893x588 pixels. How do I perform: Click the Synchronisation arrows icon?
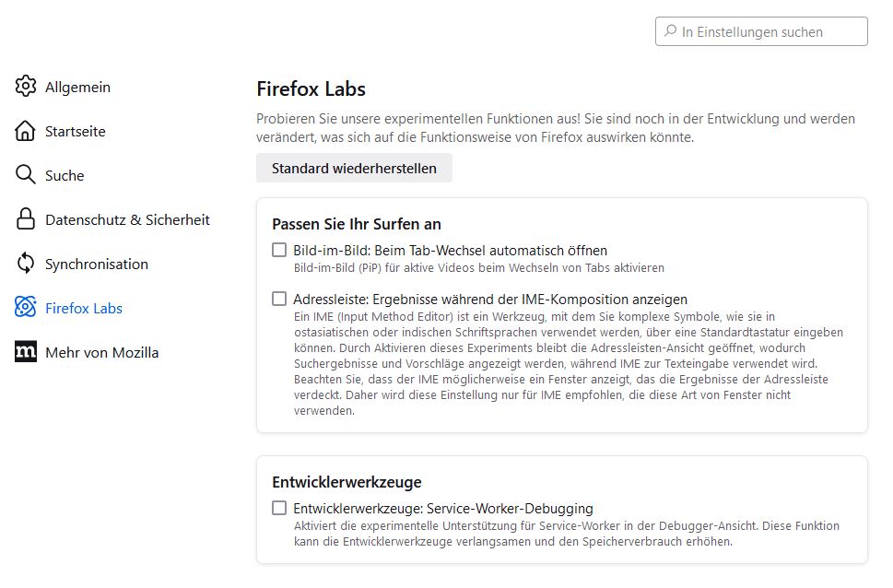coord(26,264)
